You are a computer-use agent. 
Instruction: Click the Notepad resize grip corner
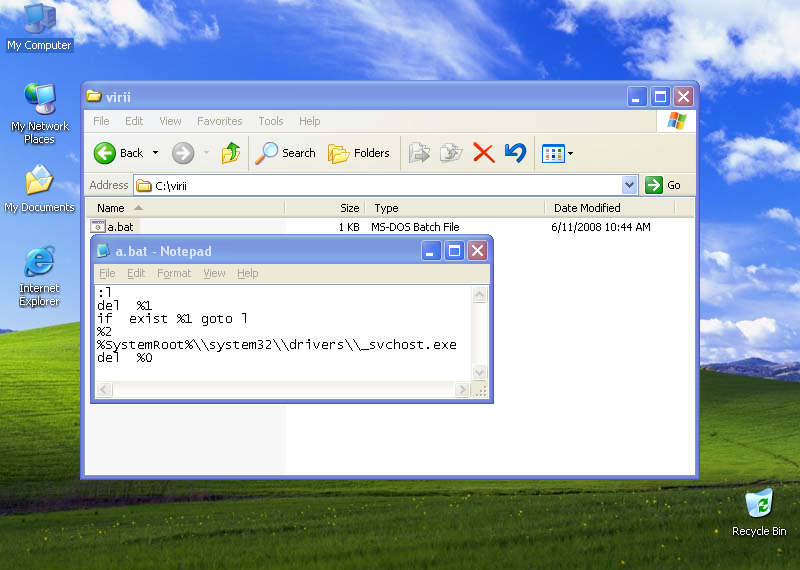pyautogui.click(x=481, y=391)
